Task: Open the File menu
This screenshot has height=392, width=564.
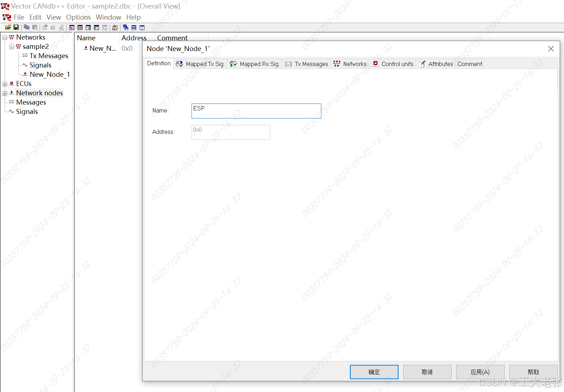Action: click(x=19, y=17)
